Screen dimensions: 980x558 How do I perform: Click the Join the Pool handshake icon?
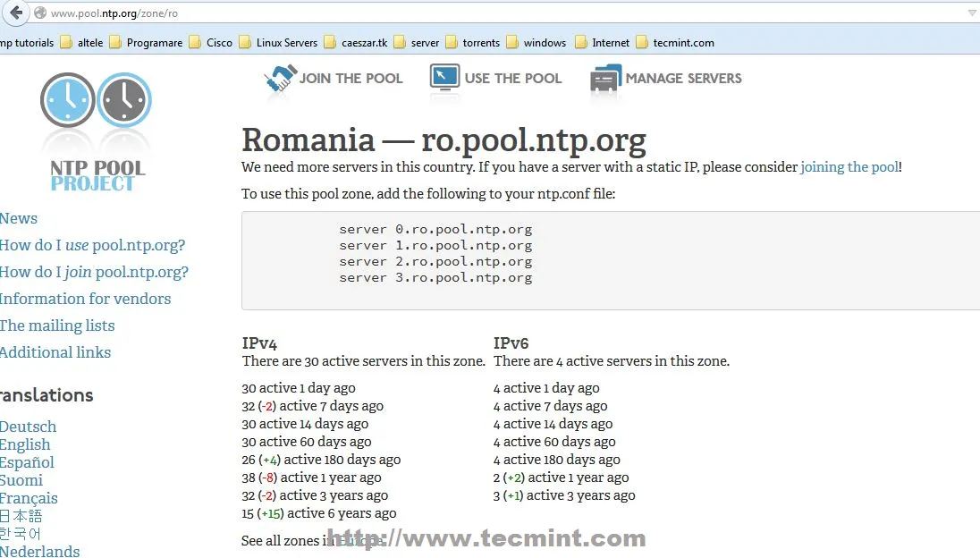280,79
